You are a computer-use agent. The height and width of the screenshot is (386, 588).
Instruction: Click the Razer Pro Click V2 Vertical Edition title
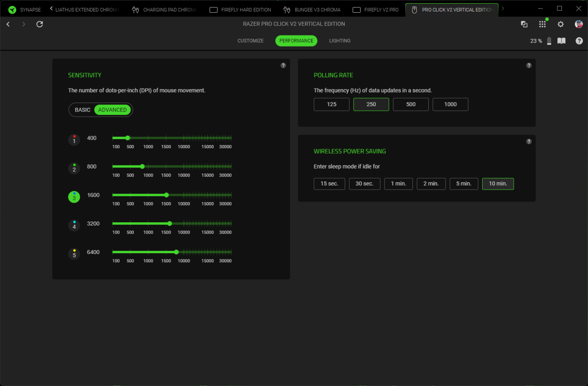click(294, 24)
